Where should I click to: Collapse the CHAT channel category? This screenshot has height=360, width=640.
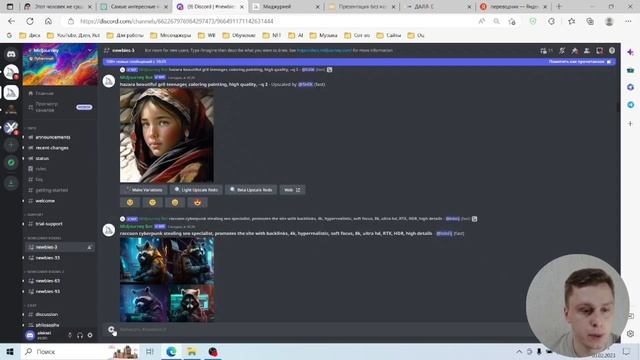[x=31, y=305]
